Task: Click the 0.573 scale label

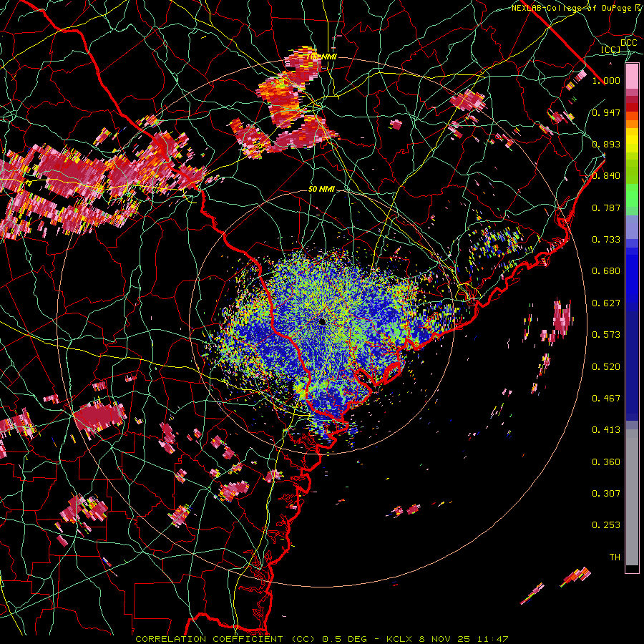Action: [606, 335]
